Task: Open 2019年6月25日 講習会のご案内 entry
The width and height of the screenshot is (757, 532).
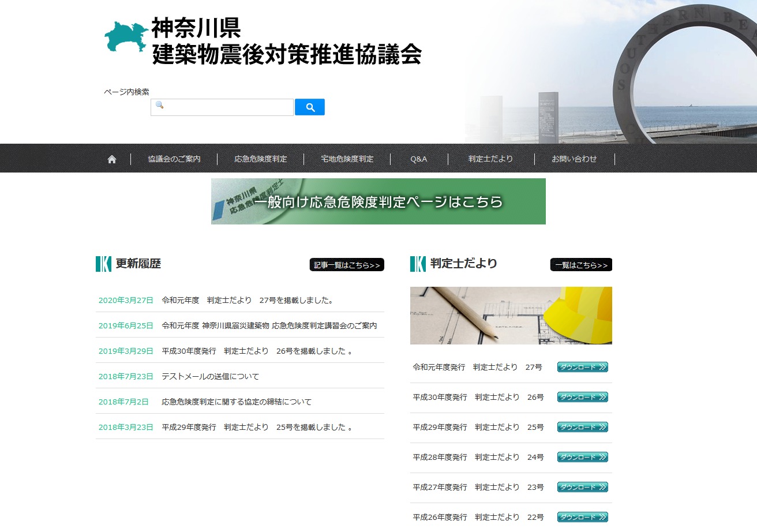Action: click(269, 325)
